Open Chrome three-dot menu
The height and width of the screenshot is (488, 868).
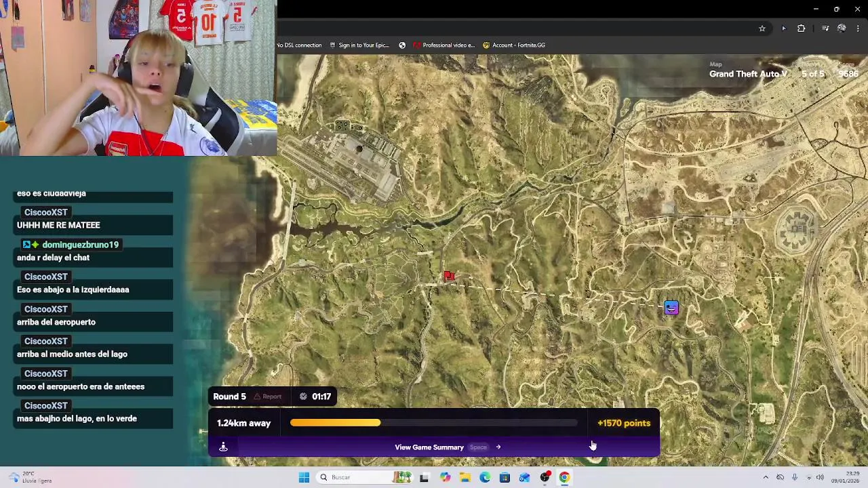click(x=859, y=28)
